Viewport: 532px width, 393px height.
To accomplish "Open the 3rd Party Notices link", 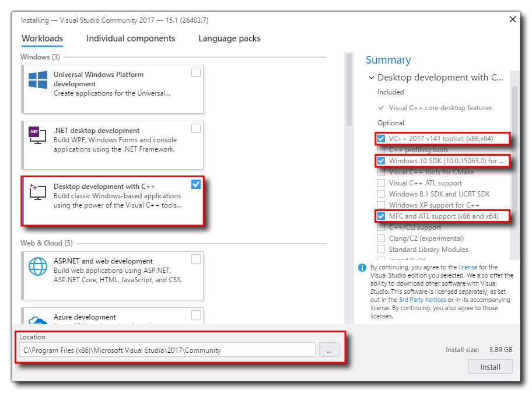I will point(422,300).
